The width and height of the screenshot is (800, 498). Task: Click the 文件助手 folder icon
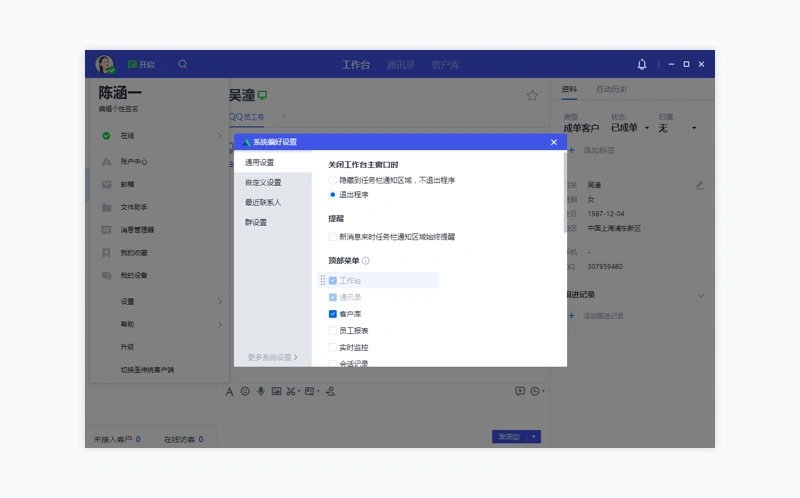point(106,207)
